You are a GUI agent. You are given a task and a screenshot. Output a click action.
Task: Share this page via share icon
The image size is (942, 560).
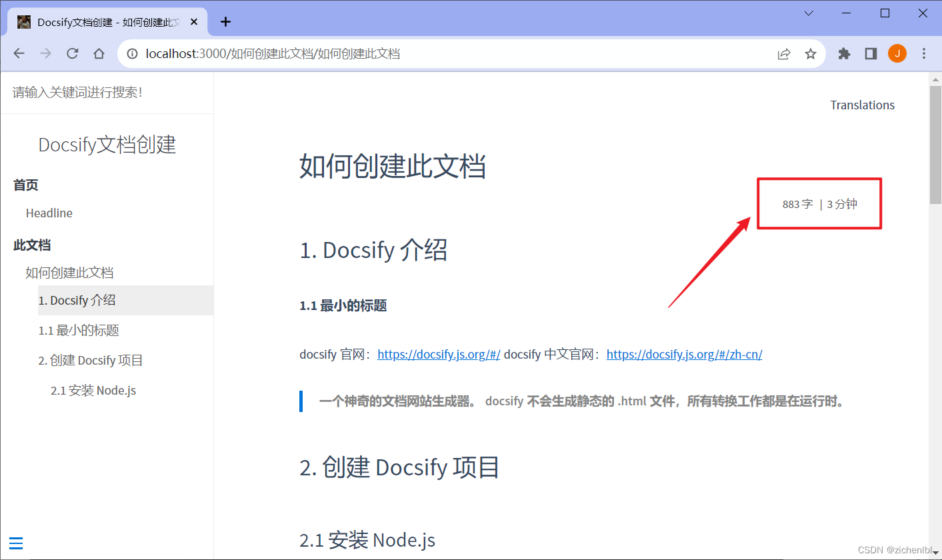click(784, 54)
